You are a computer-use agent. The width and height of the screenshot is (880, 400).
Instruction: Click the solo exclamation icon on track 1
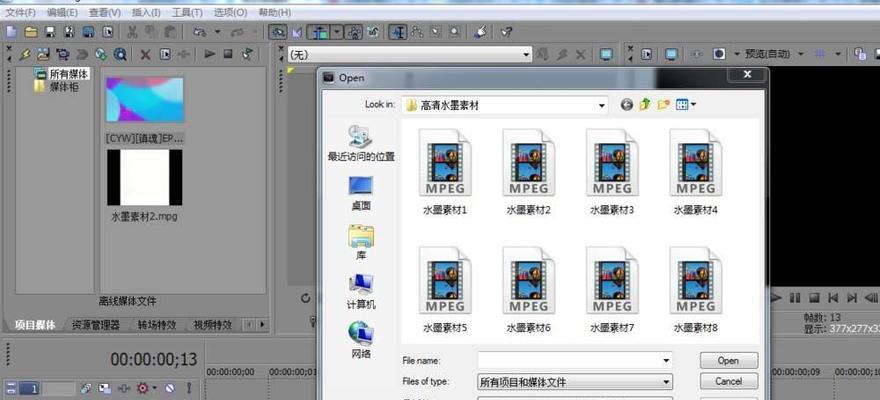(x=189, y=388)
